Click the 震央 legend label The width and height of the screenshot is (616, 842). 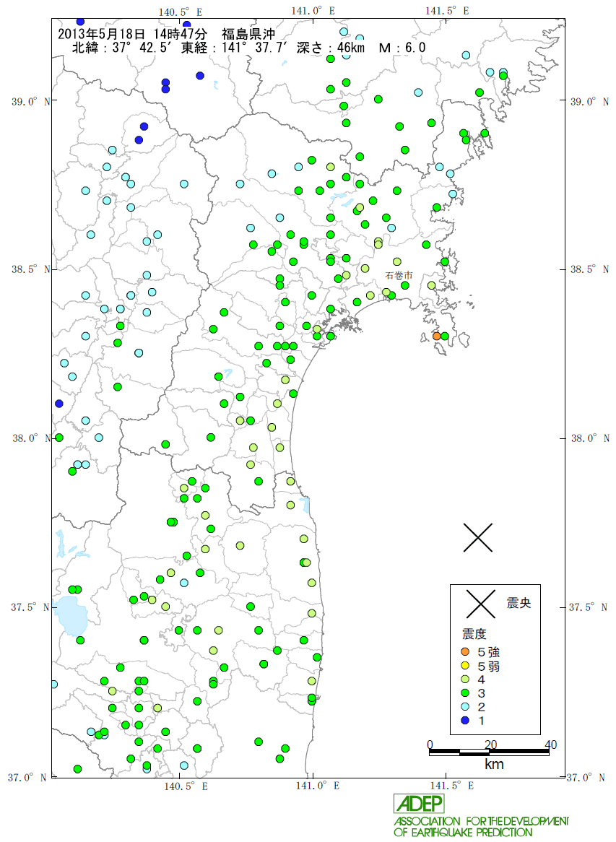tap(519, 603)
